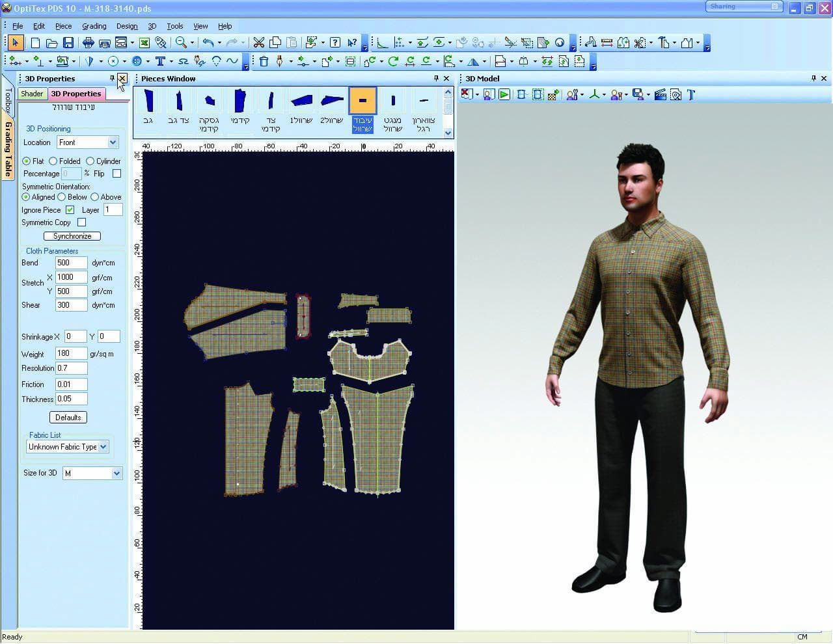Viewport: 833px width, 644px height.
Task: Expand the Unknown Fabric Type list
Action: click(x=68, y=447)
